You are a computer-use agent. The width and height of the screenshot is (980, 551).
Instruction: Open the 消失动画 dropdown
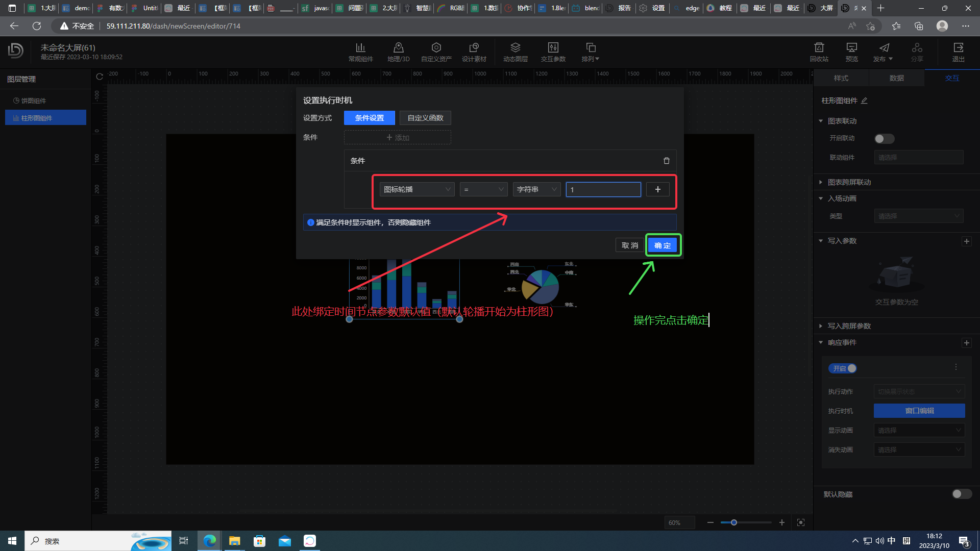click(919, 450)
